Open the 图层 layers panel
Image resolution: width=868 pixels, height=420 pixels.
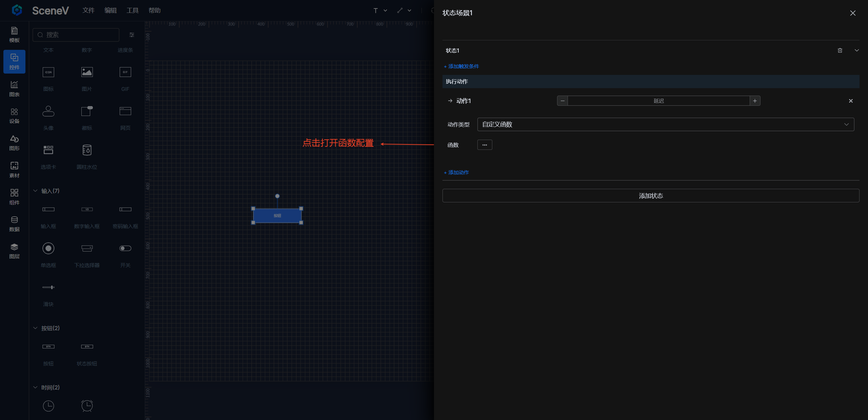[14, 251]
